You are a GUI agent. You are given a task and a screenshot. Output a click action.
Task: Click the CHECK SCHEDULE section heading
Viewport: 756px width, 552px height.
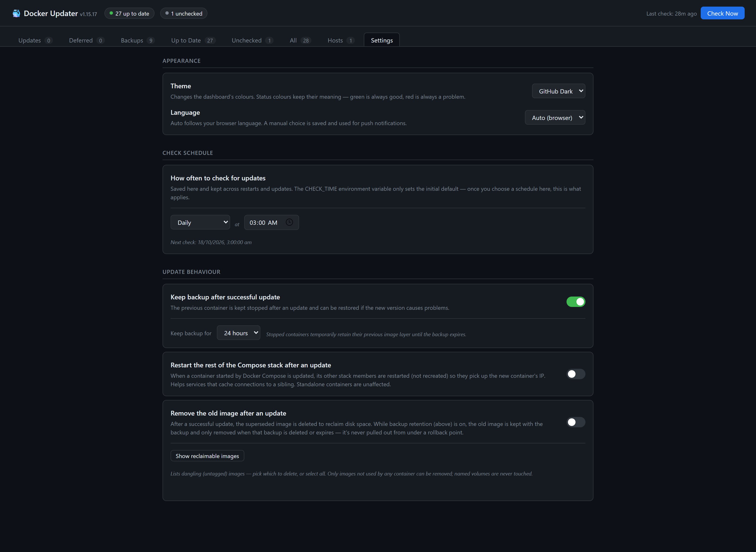click(x=188, y=153)
